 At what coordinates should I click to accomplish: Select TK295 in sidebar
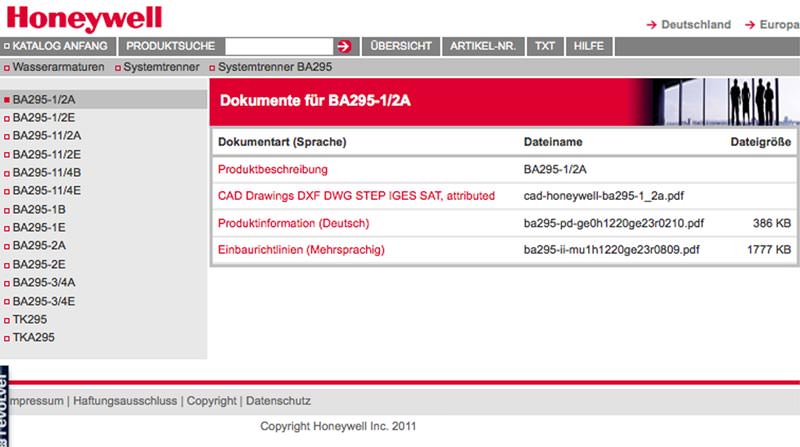pos(30,319)
